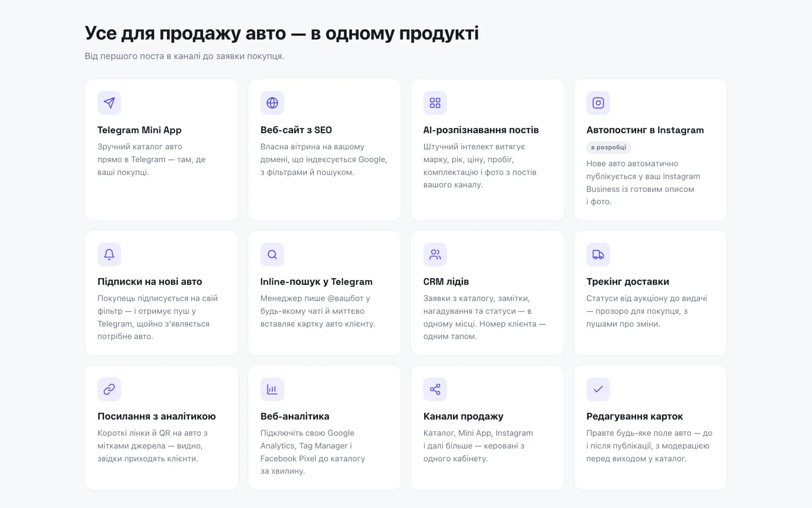Click the magnifier icon on Inline-пошук card

pos(272,255)
